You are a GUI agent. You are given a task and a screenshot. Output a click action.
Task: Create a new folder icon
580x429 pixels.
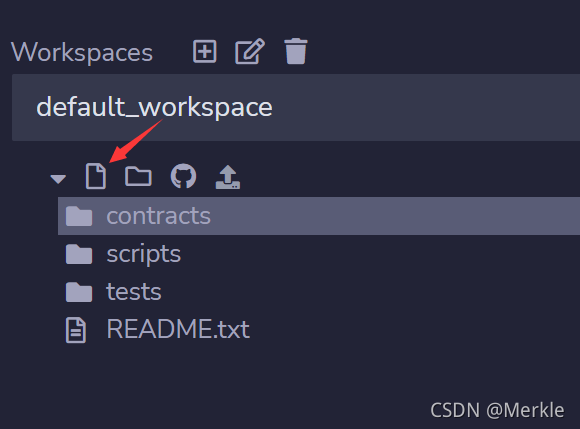click(x=138, y=176)
